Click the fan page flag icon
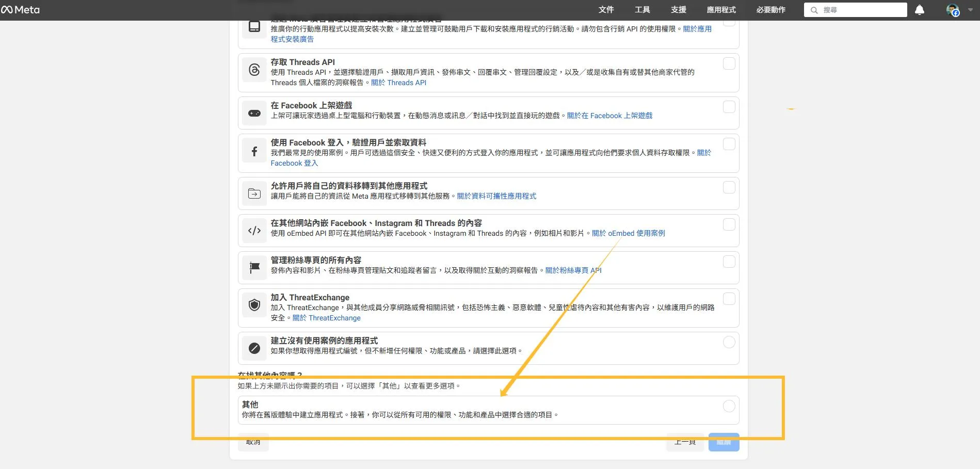Image resolution: width=980 pixels, height=469 pixels. point(254,267)
